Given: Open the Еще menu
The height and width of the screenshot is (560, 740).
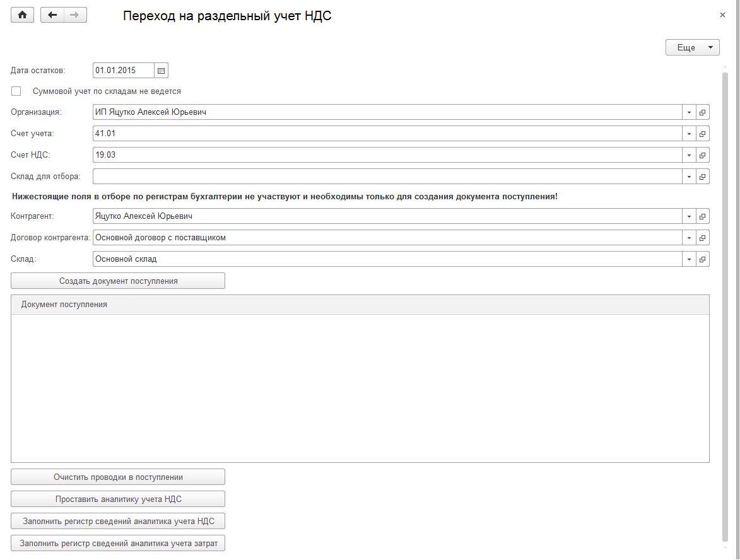Looking at the screenshot, I should [x=692, y=47].
